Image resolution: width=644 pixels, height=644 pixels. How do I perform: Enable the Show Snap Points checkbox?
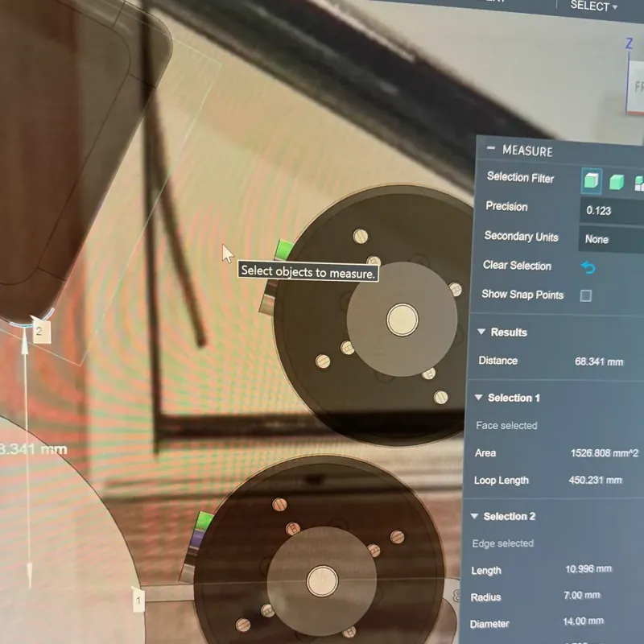pyautogui.click(x=586, y=295)
